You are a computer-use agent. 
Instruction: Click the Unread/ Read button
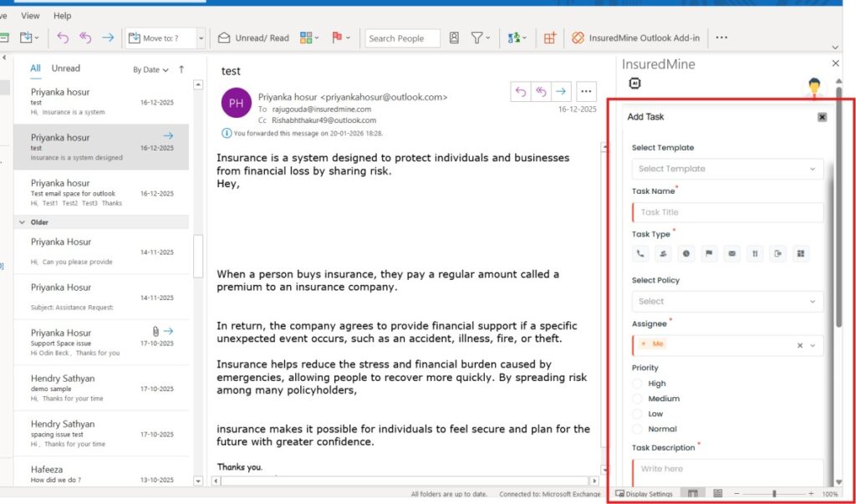pos(253,38)
